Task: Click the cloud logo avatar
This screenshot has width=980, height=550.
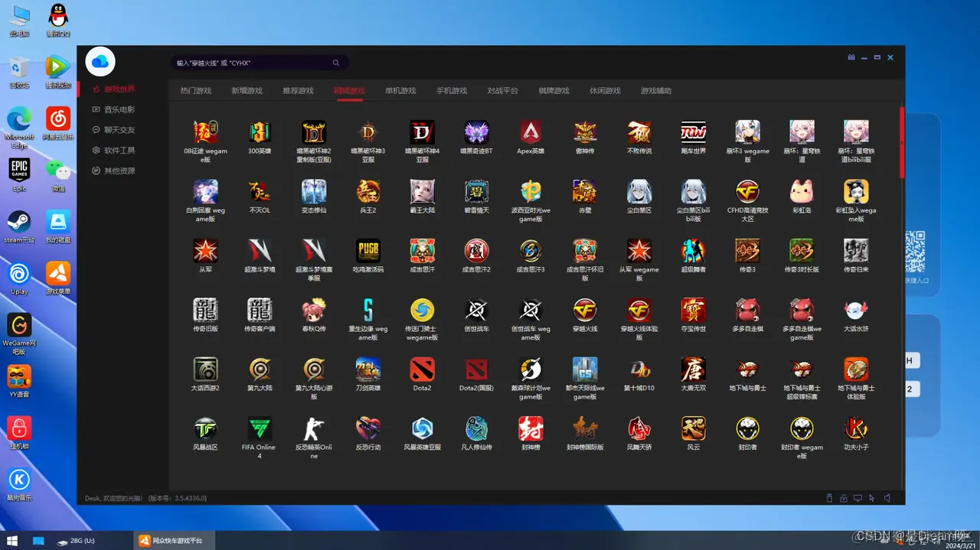Action: pos(100,61)
